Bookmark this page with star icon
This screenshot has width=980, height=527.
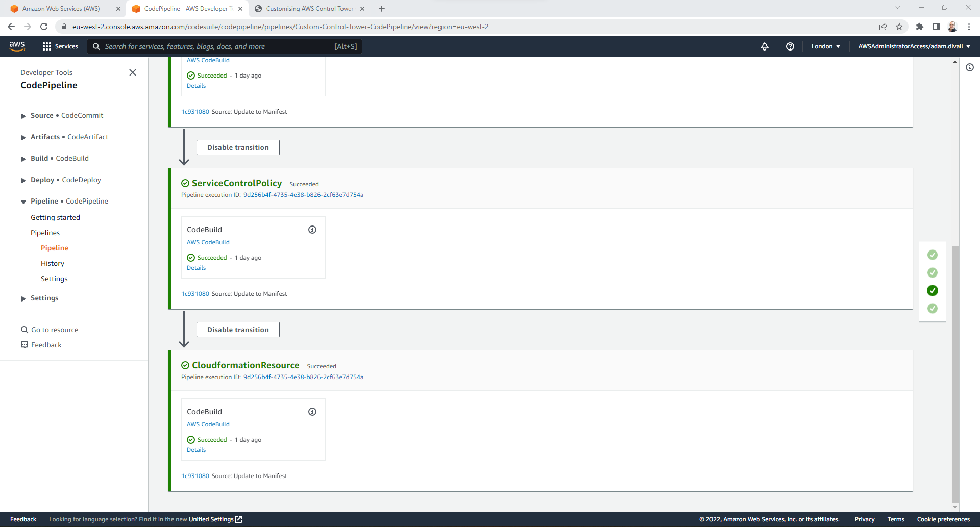pyautogui.click(x=899, y=27)
